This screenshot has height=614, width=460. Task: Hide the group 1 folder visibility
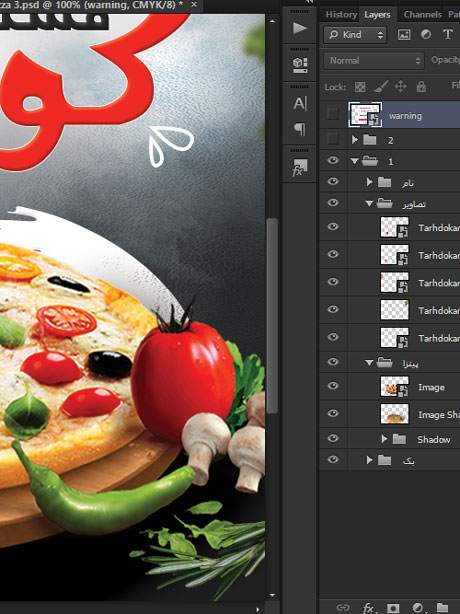click(333, 160)
